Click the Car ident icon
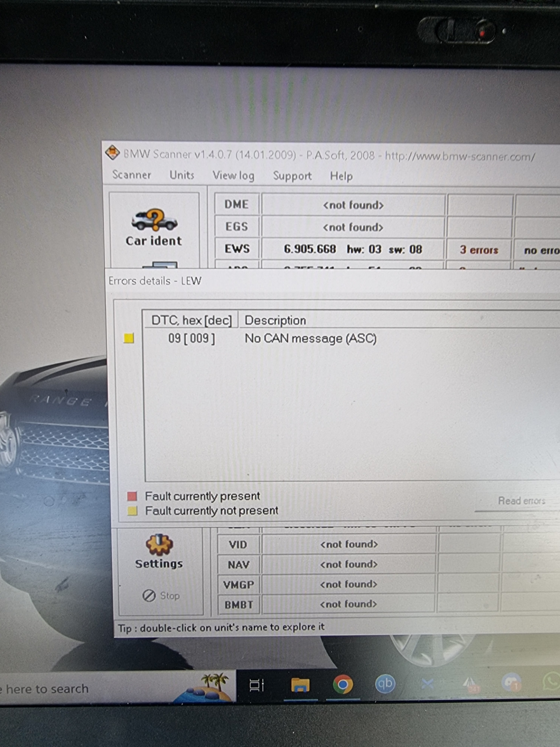Viewport: 560px width, 747px height. pos(154,220)
